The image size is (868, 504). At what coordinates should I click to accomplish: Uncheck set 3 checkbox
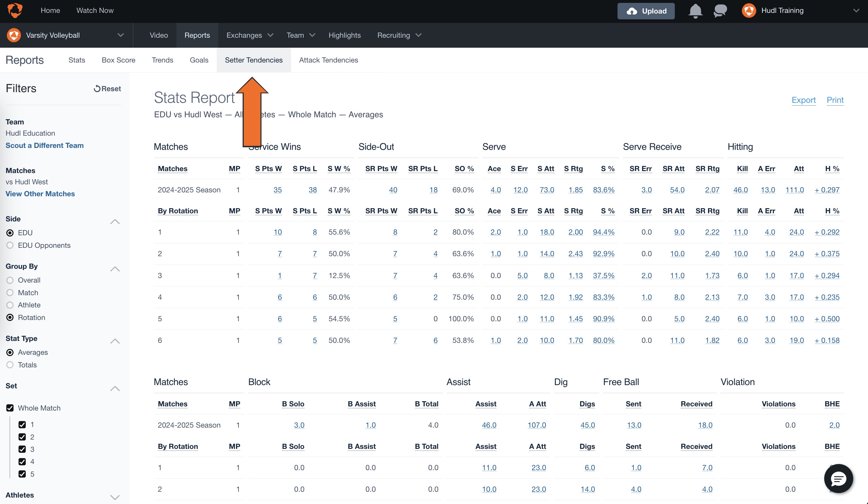(22, 449)
